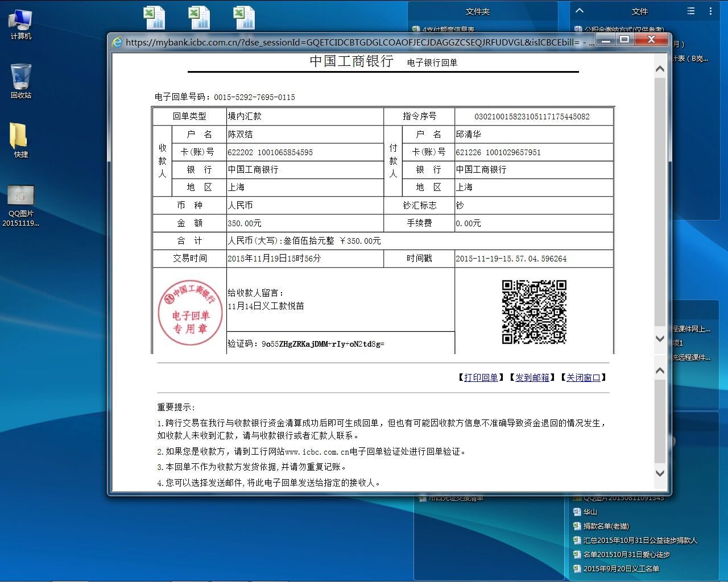
Task: Click the payer name 邱清华
Action: (469, 134)
